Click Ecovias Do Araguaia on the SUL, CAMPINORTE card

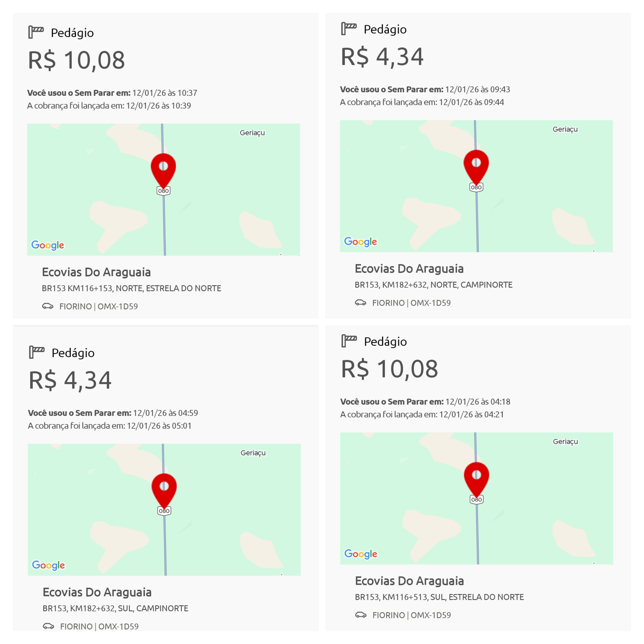pos(97,592)
